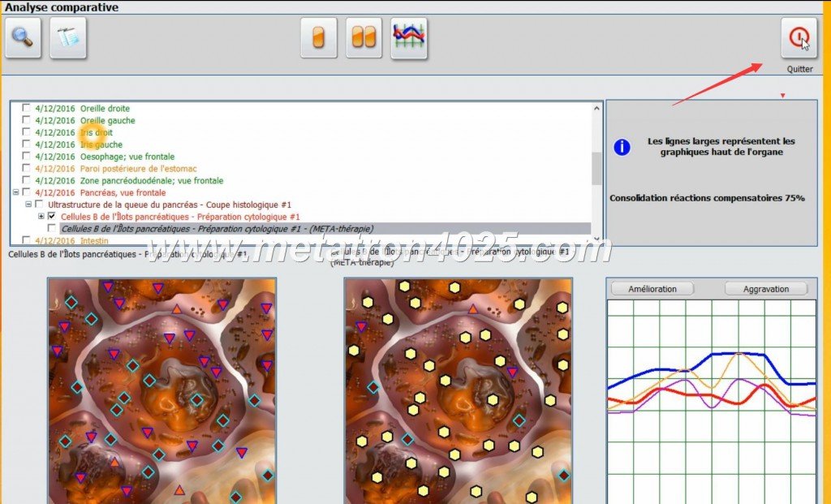Click the left pancreatic cells image
The image size is (831, 504).
coord(162,390)
